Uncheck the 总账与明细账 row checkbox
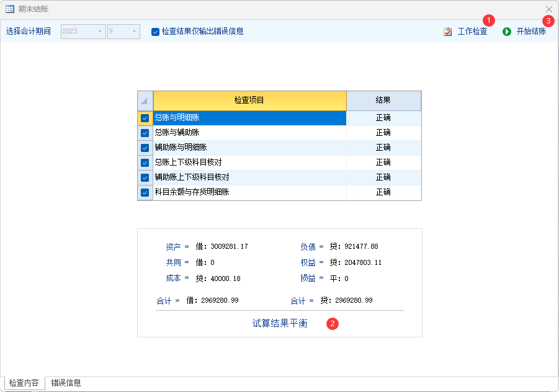Image resolution: width=559 pixels, height=392 pixels. [145, 118]
